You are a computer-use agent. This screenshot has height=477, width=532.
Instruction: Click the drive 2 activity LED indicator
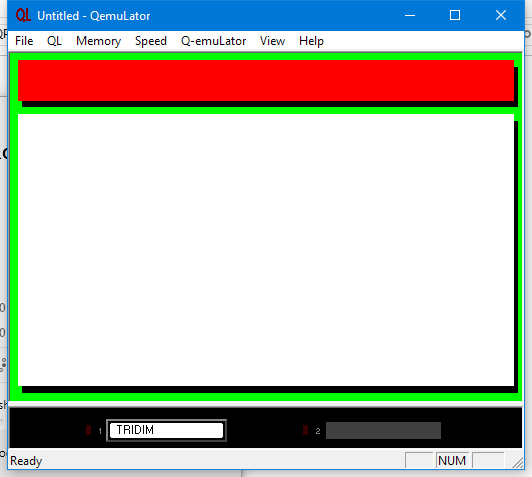click(x=305, y=430)
